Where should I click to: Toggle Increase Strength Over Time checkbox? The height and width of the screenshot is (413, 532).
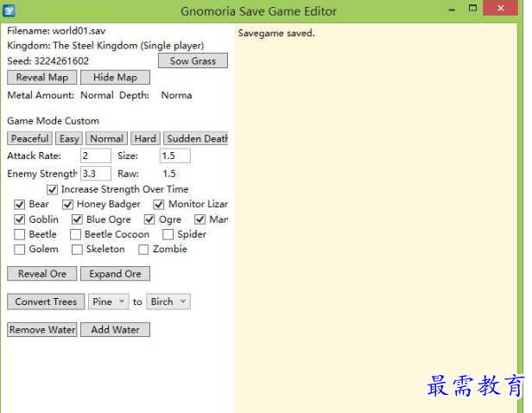[52, 189]
